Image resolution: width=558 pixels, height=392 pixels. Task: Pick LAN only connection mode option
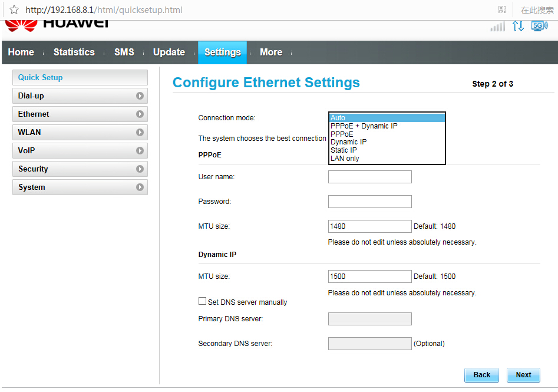345,159
